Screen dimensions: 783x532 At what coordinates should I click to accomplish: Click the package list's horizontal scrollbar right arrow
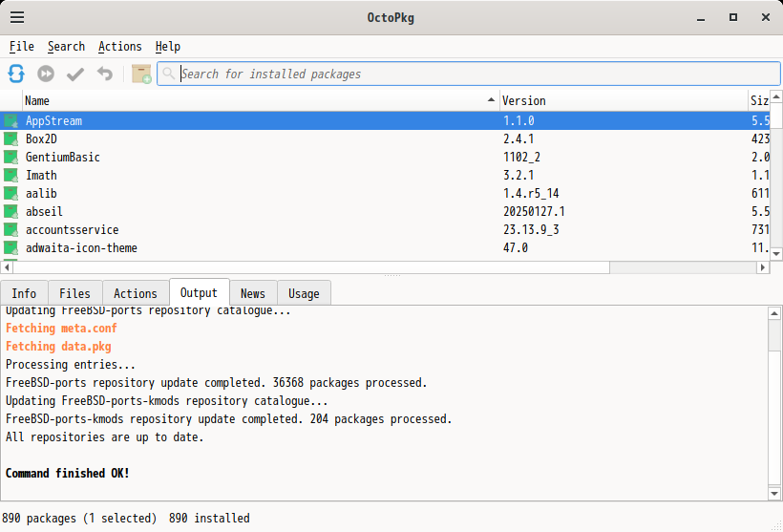click(763, 268)
